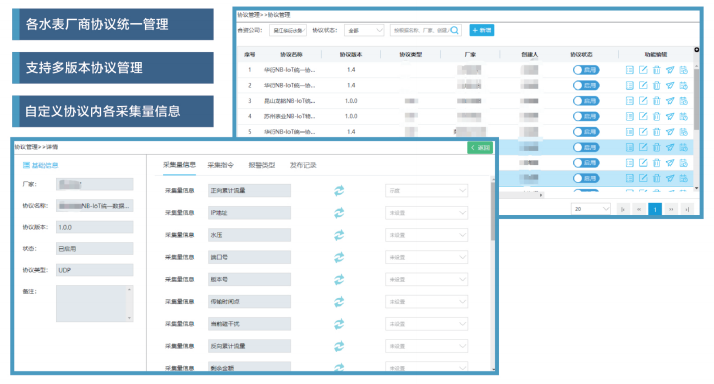The height and width of the screenshot is (384, 714).
Task: Open details icon for protocol row 1
Action: [x=630, y=70]
